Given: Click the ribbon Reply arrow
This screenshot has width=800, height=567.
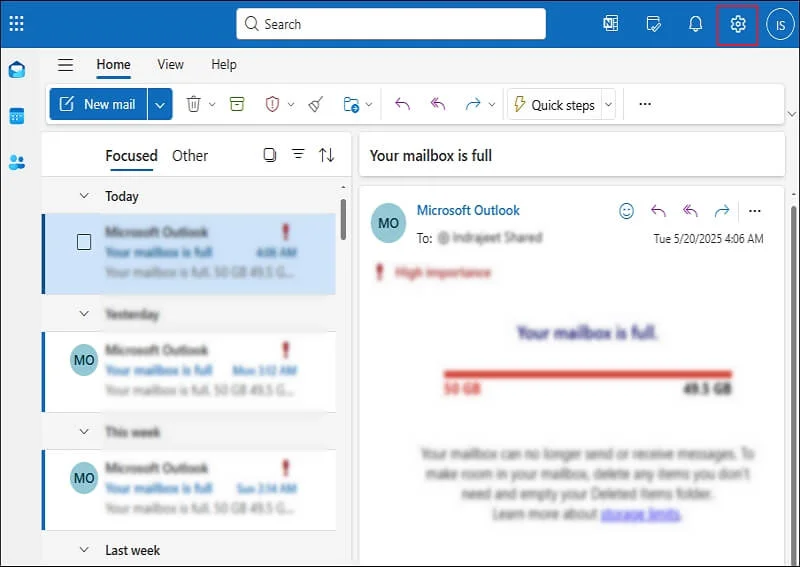Looking at the screenshot, I should [x=403, y=104].
